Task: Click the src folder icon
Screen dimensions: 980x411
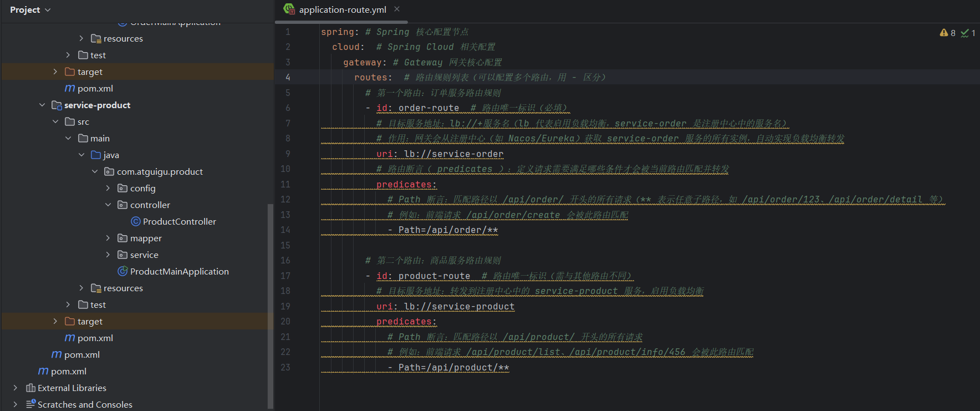Action: pyautogui.click(x=70, y=121)
